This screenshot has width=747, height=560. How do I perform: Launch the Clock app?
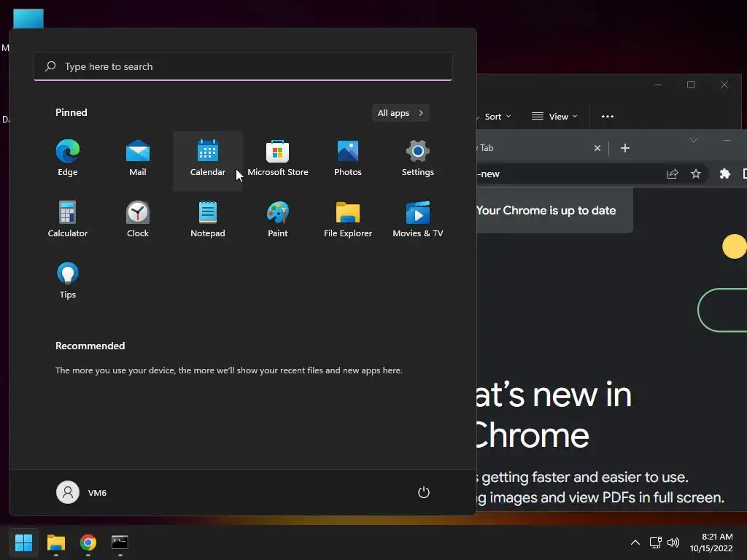coord(138,219)
